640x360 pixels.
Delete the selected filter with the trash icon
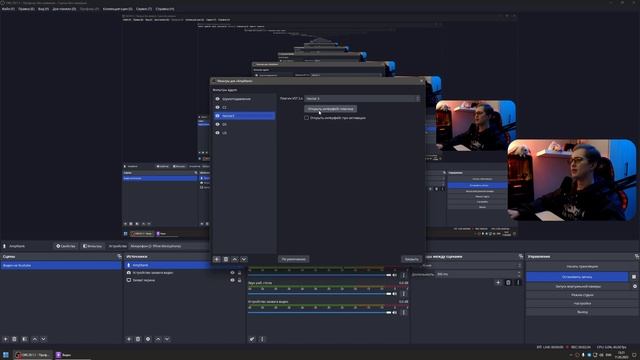(226, 259)
